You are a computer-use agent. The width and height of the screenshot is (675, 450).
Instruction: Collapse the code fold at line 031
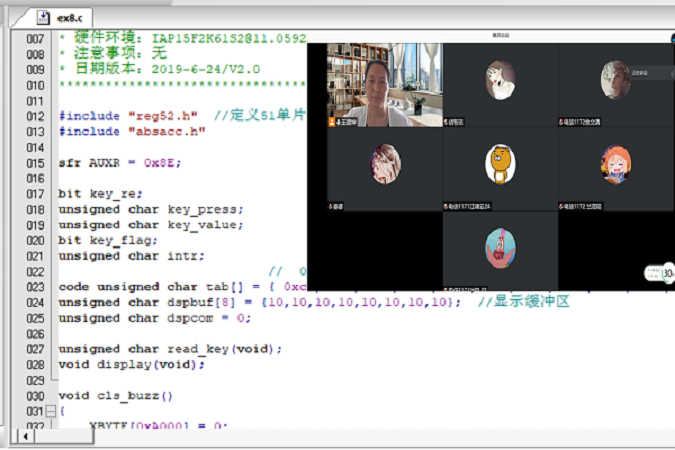coord(51,411)
